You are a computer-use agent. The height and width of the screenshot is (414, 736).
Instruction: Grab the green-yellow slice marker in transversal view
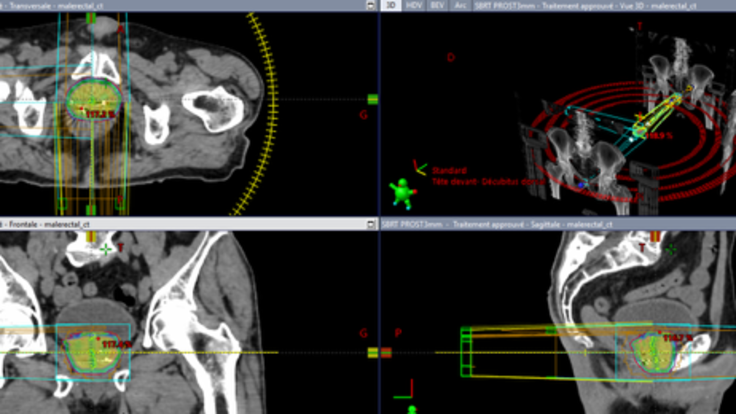tap(373, 99)
